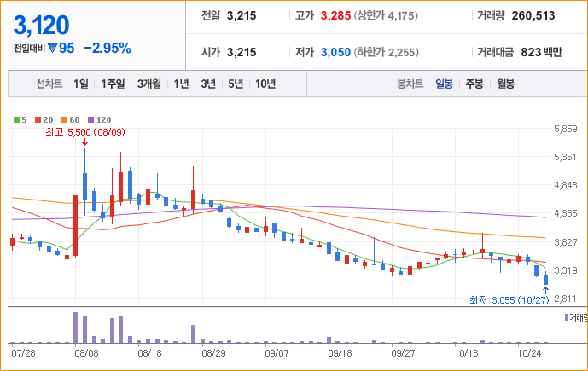
Task: Click the change percentage −2.95%
Action: coord(108,48)
